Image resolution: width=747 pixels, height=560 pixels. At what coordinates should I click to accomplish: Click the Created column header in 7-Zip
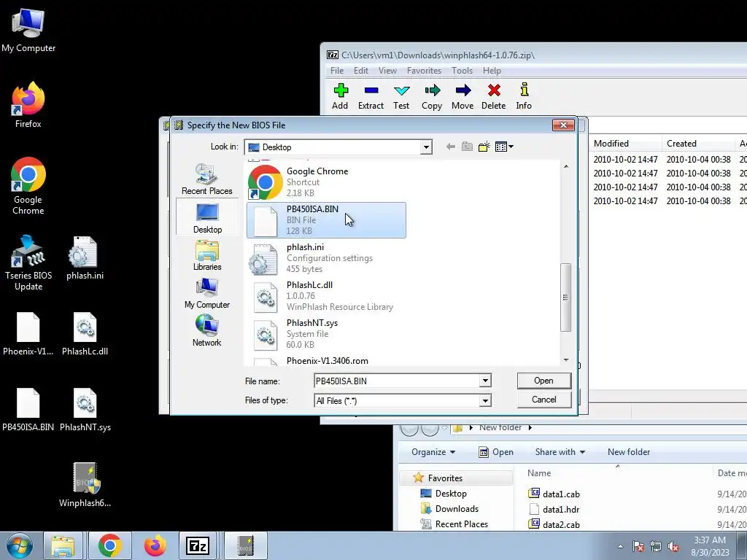698,144
